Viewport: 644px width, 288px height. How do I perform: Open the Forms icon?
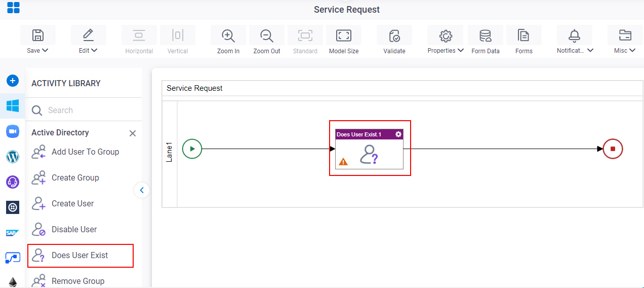pyautogui.click(x=524, y=35)
